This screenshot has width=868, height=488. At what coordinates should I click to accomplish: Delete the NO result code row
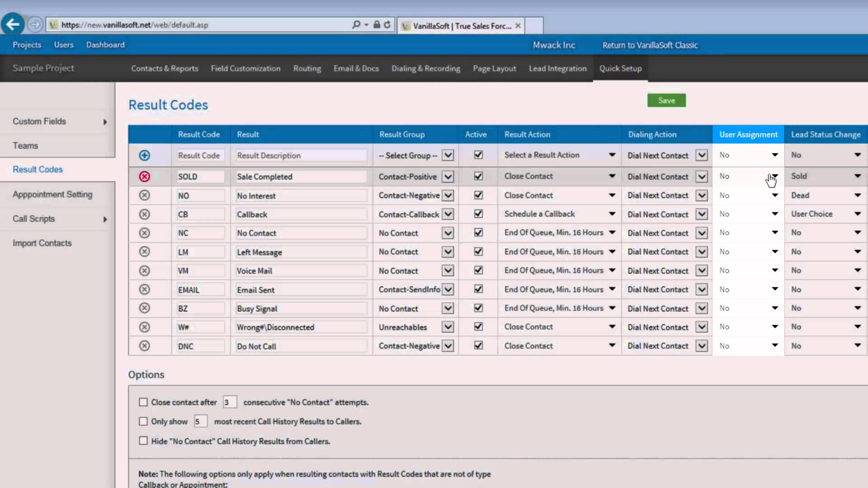(x=144, y=195)
